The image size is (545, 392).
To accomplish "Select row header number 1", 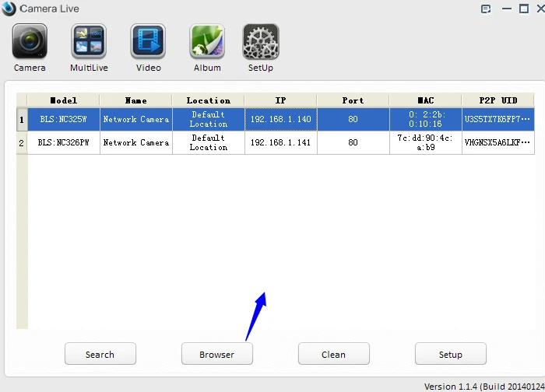I will click(x=22, y=119).
